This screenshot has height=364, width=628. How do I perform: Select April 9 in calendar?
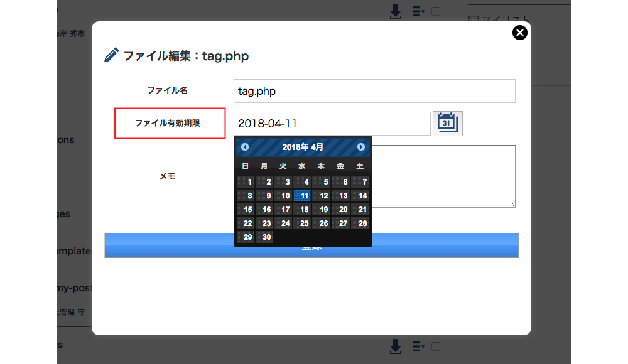[264, 195]
